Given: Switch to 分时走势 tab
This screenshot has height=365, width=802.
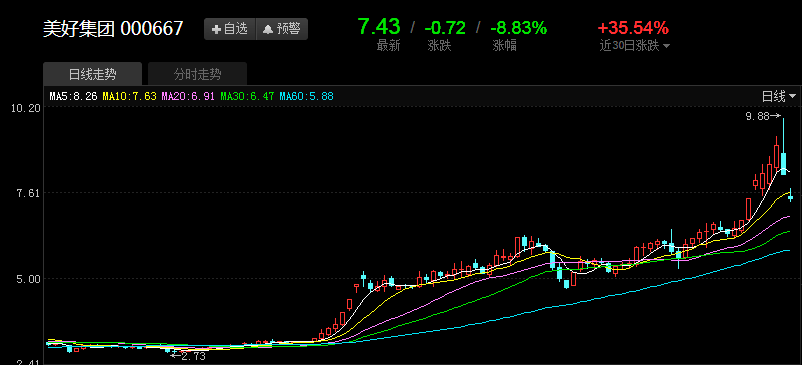Looking at the screenshot, I should click(x=197, y=74).
